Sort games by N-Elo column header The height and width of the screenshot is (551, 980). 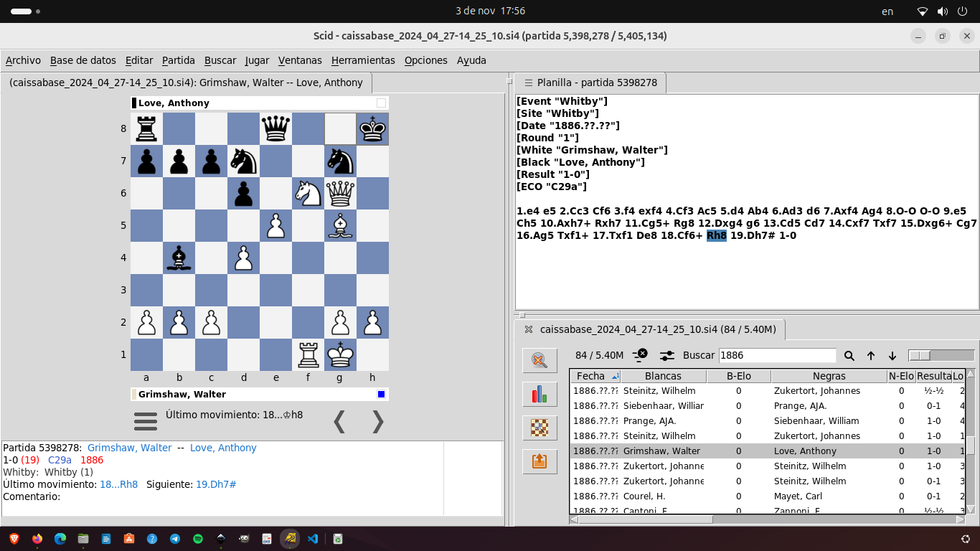click(x=901, y=376)
